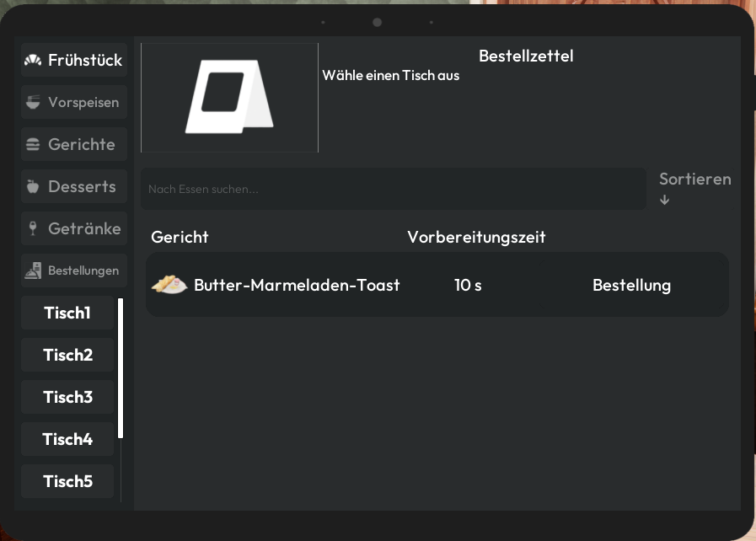Click the noodle bowl icon for Vorspeisen
This screenshot has height=541, width=756.
(33, 102)
